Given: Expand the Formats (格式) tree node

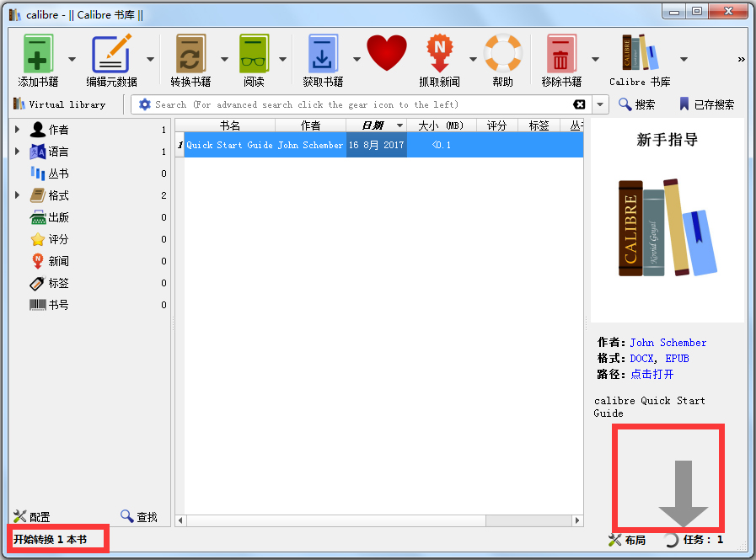Looking at the screenshot, I should (x=17, y=195).
